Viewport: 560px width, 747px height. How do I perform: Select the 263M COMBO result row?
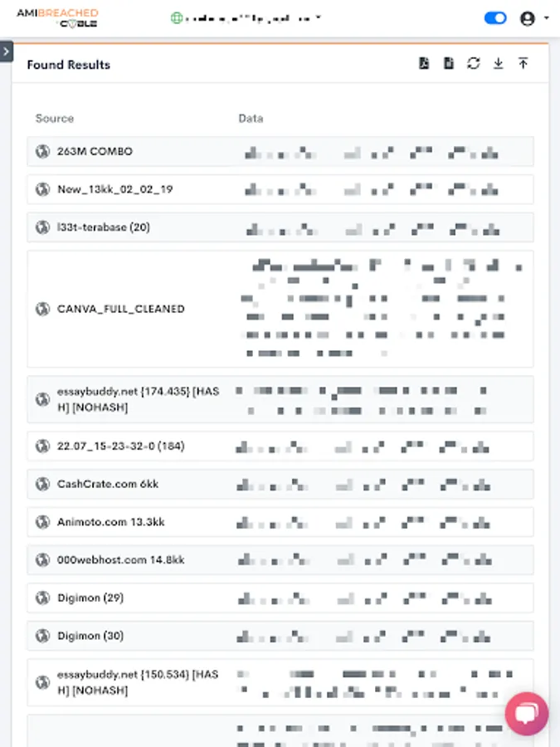[95, 152]
